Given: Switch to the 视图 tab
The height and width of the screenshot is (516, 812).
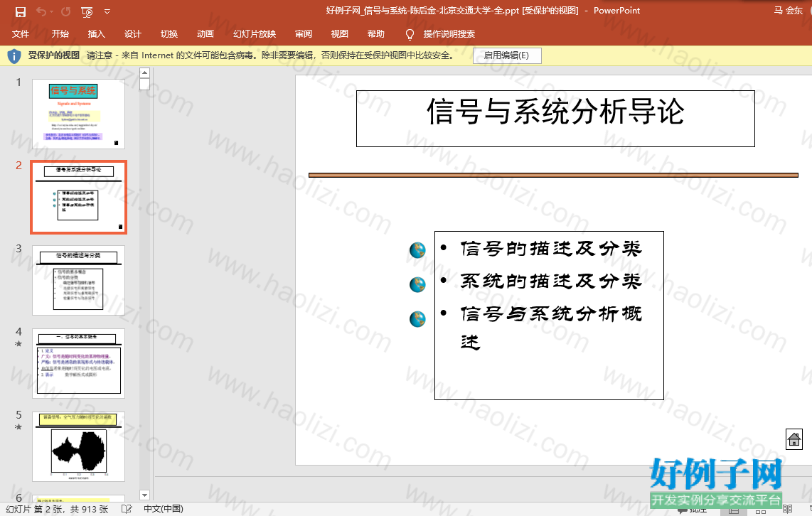Looking at the screenshot, I should tap(340, 33).
